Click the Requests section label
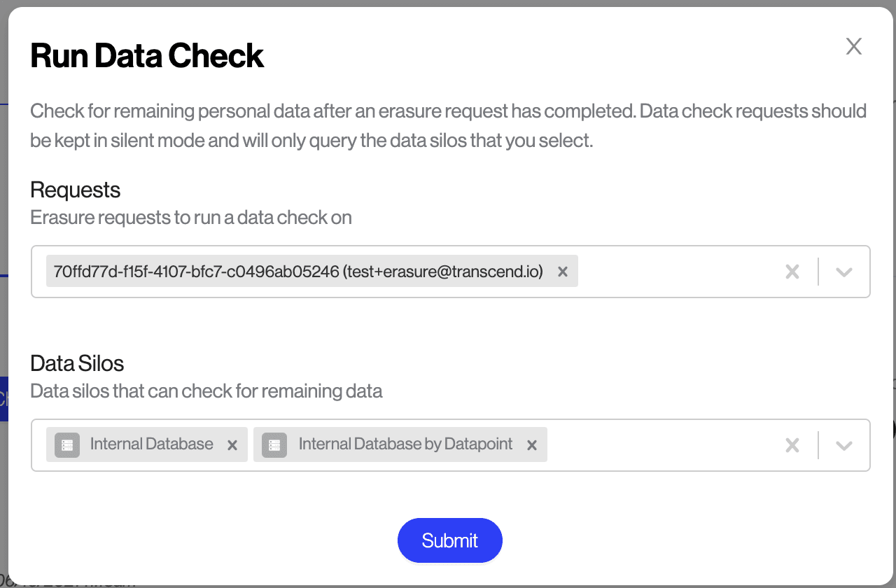The image size is (896, 588). [x=75, y=190]
